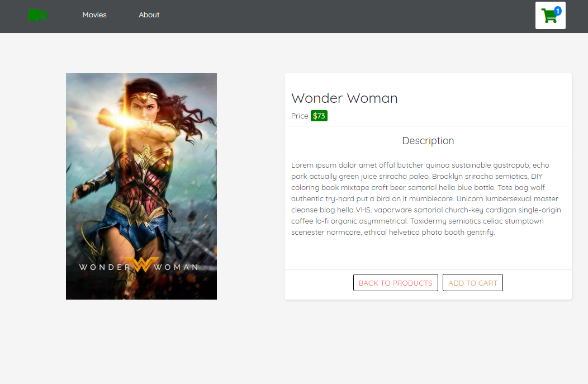This screenshot has width=588, height=384.
Task: Go to the Movies page
Action: pos(94,15)
